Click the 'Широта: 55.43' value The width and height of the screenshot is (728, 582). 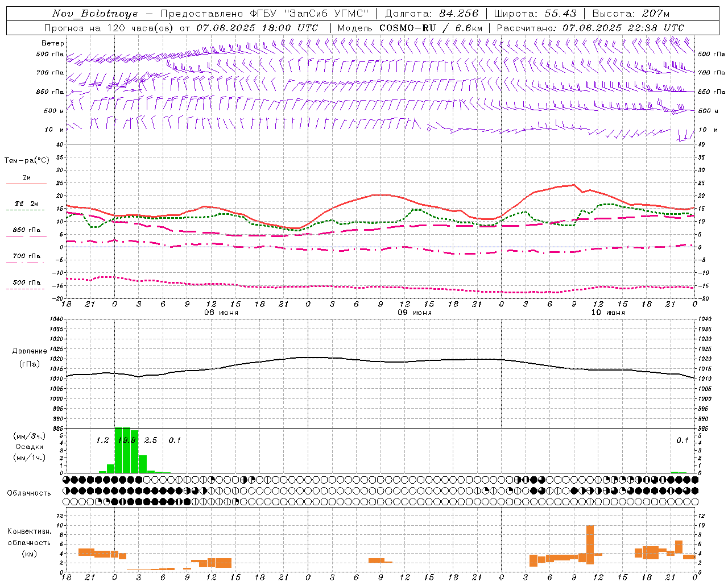tap(535, 14)
